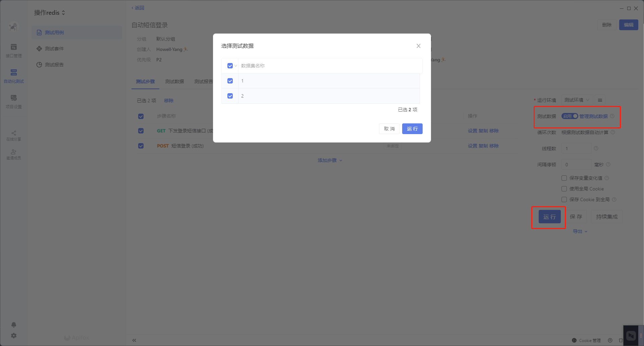The height and width of the screenshot is (346, 644).
Task: Open the 接口管理 section in sidebar
Action: pyautogui.click(x=13, y=51)
